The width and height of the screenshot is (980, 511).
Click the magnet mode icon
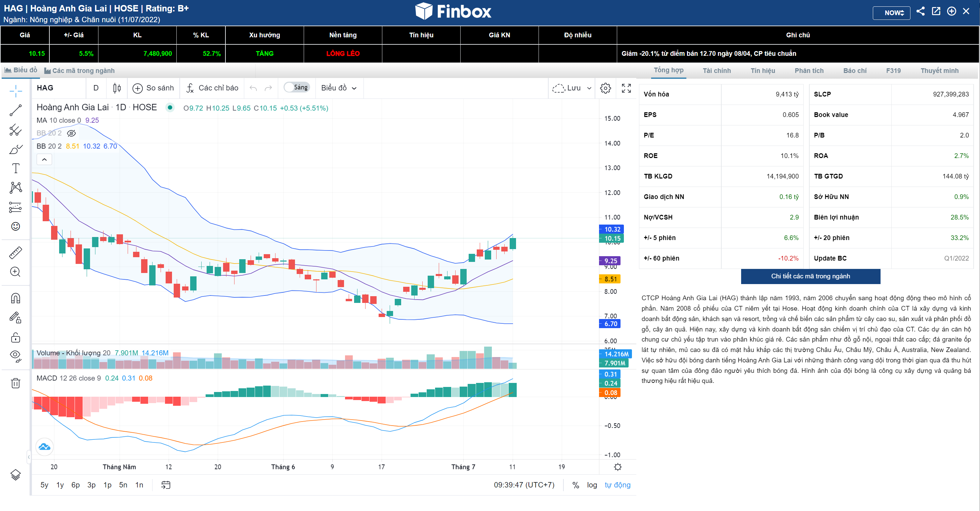click(x=15, y=298)
